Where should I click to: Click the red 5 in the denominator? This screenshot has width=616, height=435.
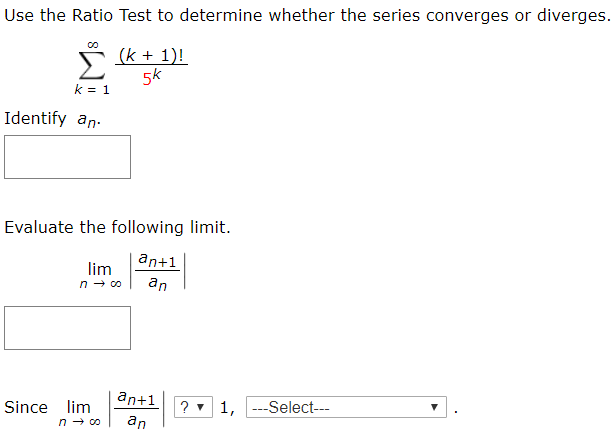point(147,79)
